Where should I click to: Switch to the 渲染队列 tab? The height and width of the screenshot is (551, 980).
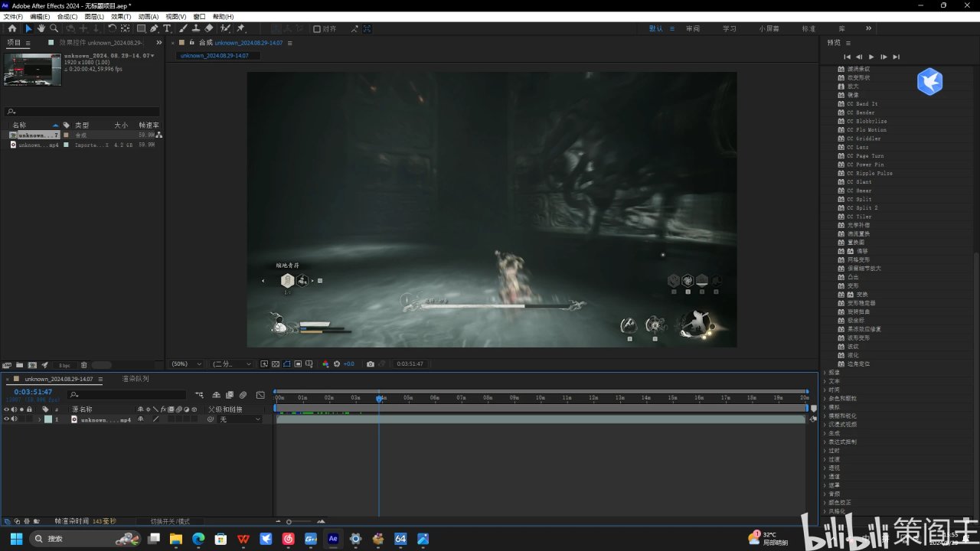click(x=136, y=379)
